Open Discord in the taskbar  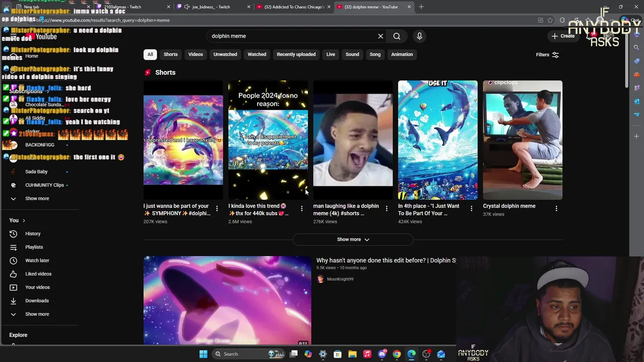tap(382, 354)
